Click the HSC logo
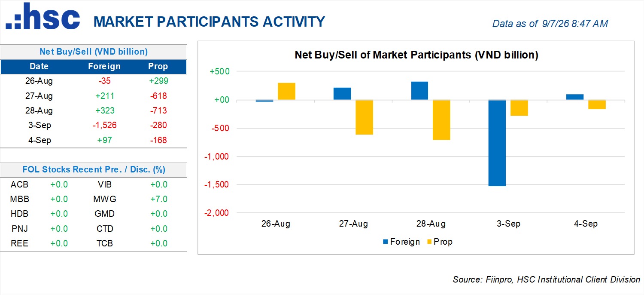644x295 pixels. (43, 16)
